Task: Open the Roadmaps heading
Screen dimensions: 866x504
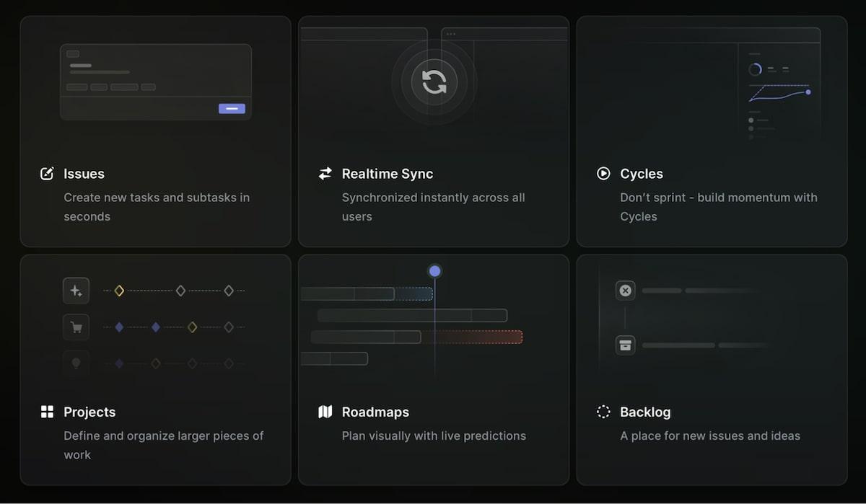Action: (375, 412)
